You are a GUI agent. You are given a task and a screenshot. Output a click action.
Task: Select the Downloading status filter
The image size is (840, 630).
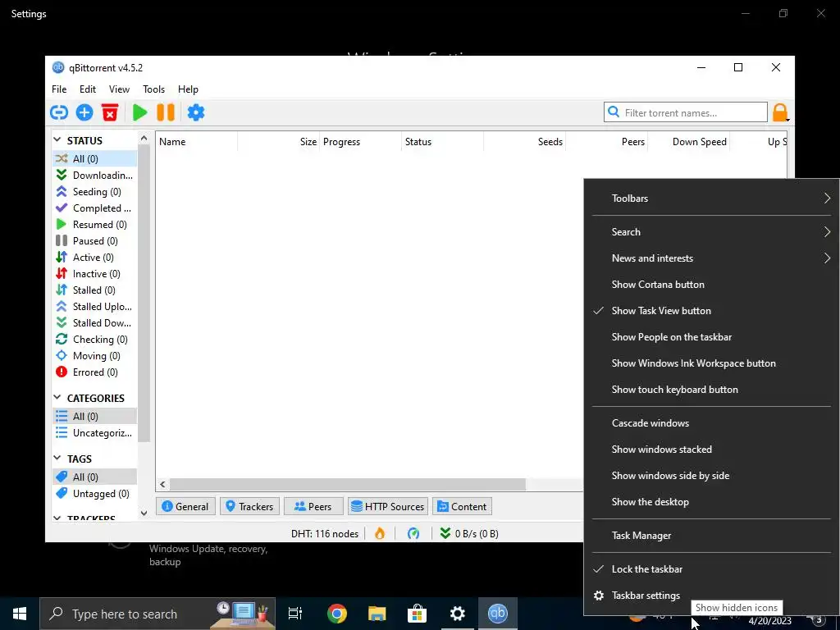pyautogui.click(x=94, y=176)
